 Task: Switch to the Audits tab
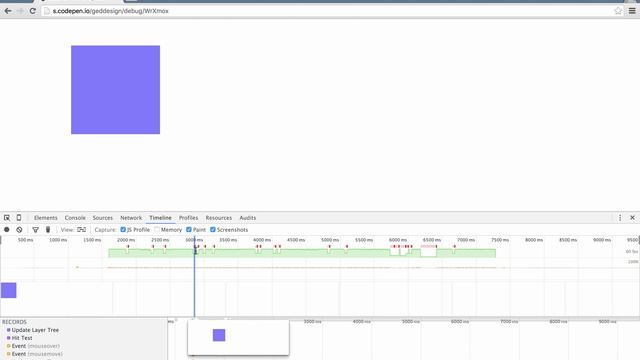(x=248, y=218)
